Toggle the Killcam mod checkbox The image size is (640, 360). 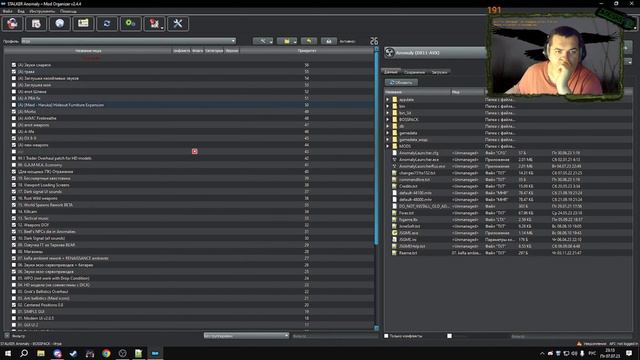coord(14,211)
